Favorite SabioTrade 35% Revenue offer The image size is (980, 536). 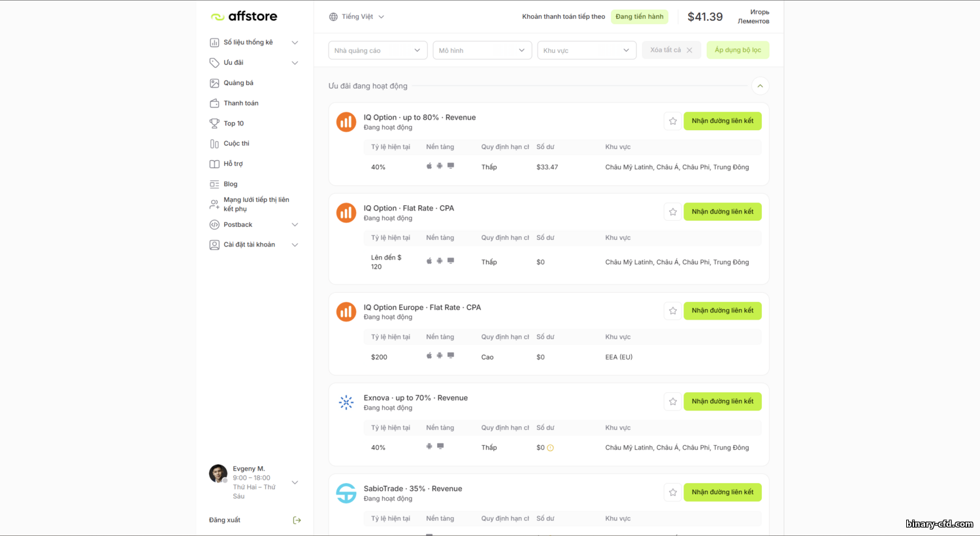pyautogui.click(x=673, y=492)
